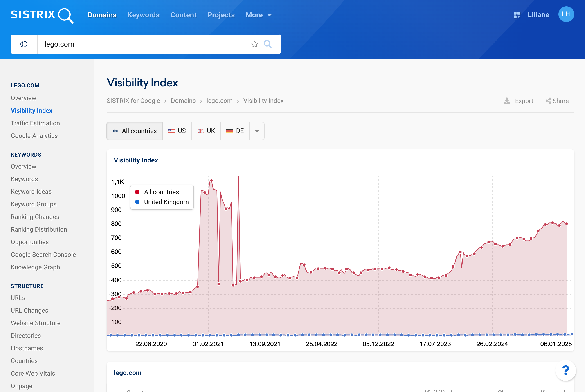Click the lego.com table heading
This screenshot has width=585, height=392.
tap(127, 373)
